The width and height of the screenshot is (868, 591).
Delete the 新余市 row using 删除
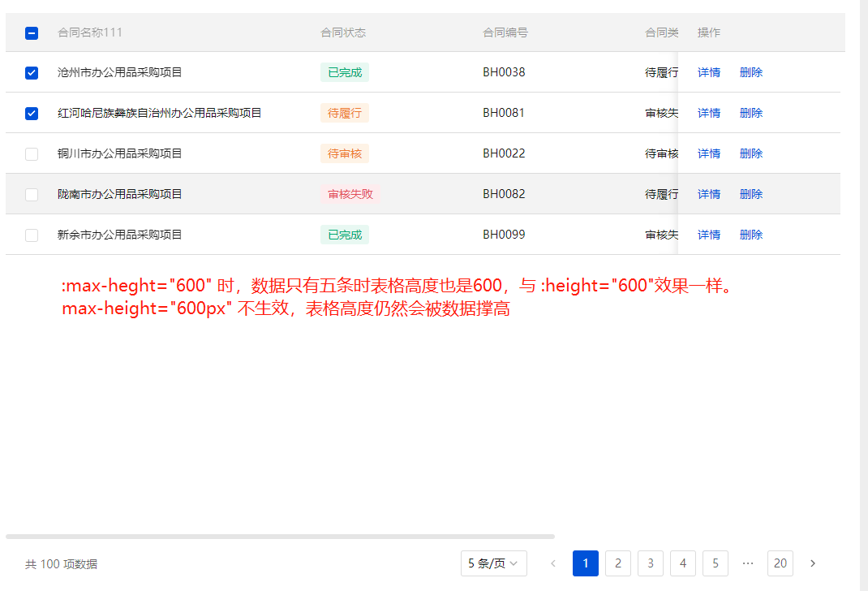tap(750, 235)
